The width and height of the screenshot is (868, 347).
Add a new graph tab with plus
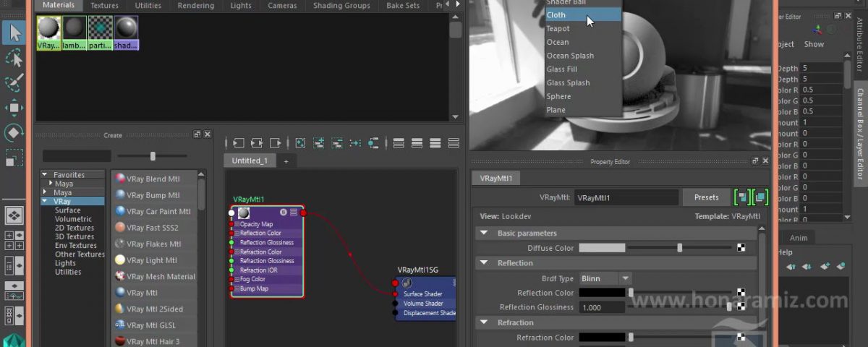tap(286, 161)
